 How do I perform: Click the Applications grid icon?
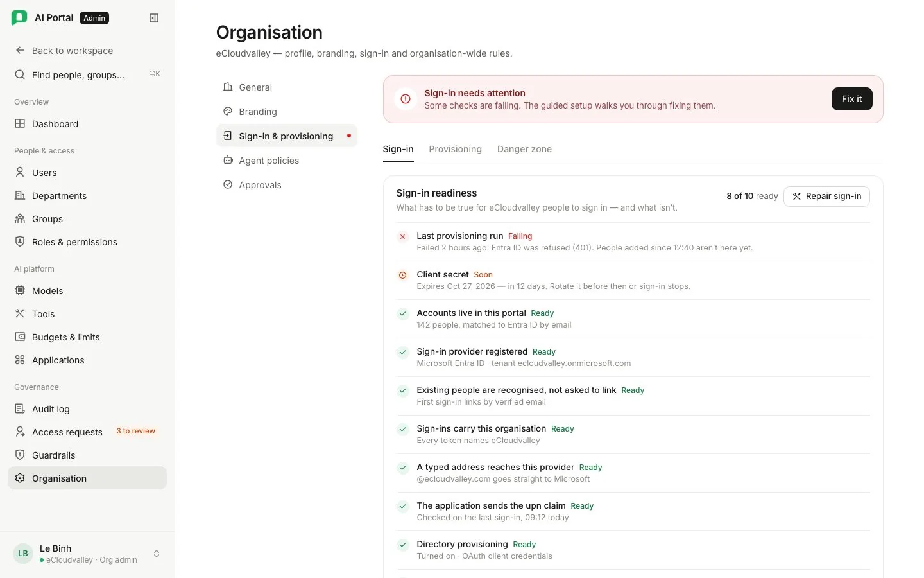tap(20, 360)
